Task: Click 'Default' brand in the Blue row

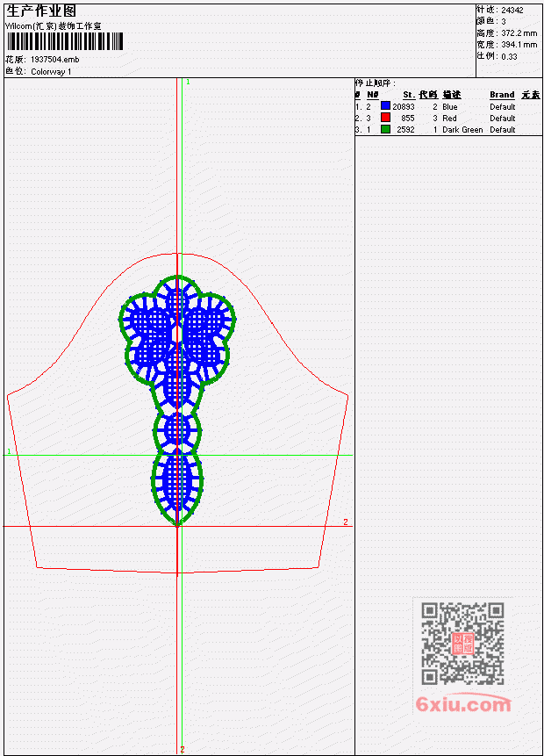Action: [x=503, y=106]
